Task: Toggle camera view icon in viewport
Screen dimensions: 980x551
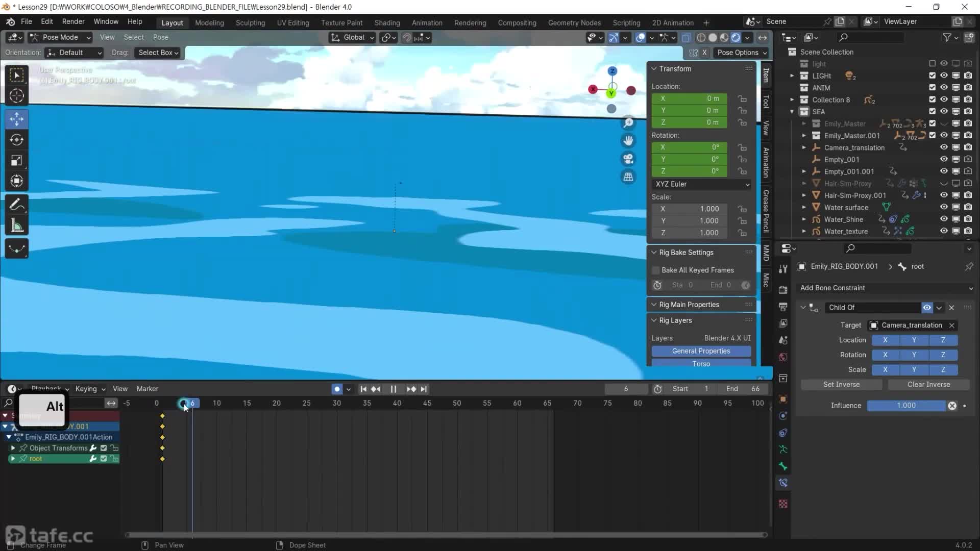Action: click(x=628, y=159)
